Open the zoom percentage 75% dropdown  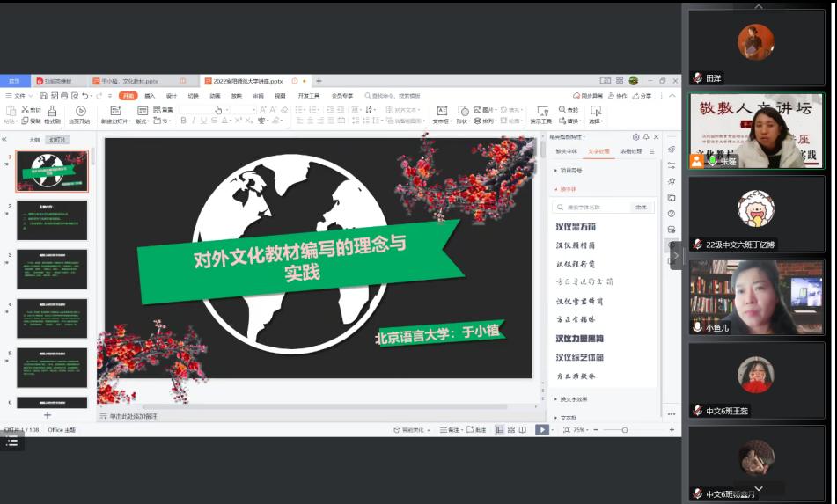point(581,430)
